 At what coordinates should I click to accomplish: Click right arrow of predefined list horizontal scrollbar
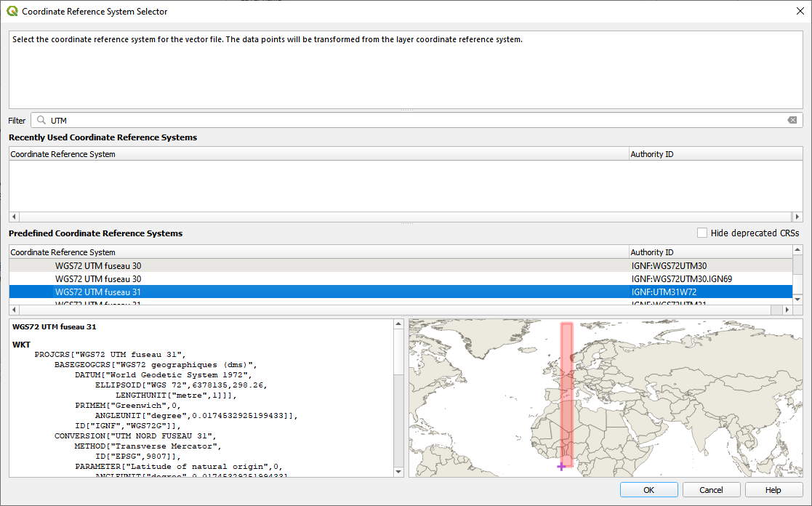(787, 310)
